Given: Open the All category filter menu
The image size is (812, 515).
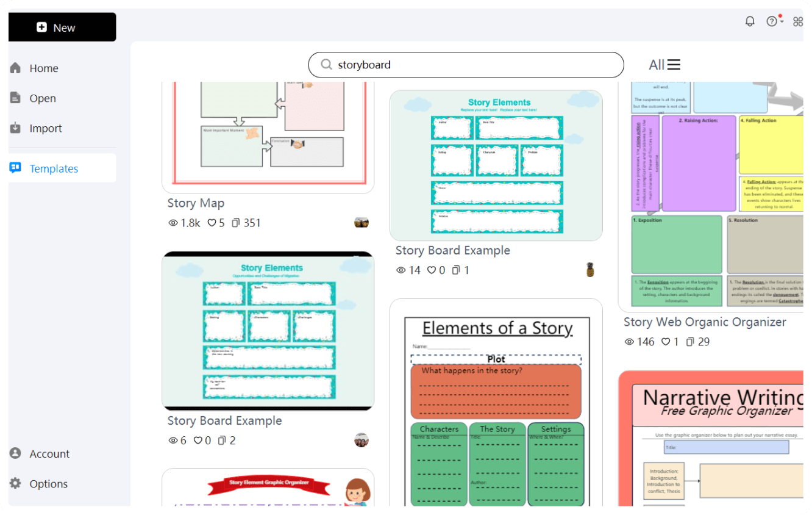Looking at the screenshot, I should (x=664, y=65).
